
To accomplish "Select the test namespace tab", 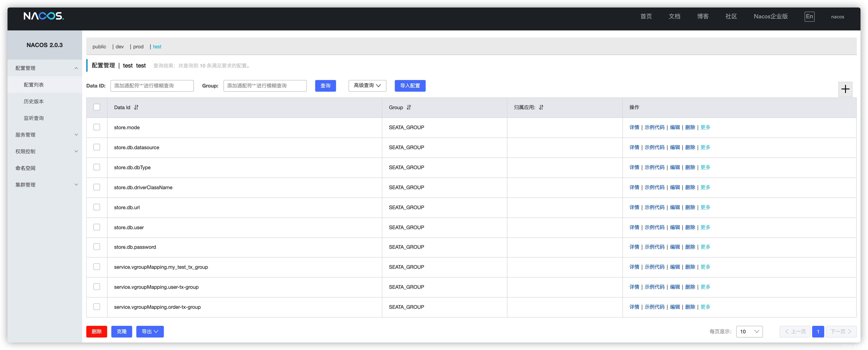I will click(x=157, y=46).
